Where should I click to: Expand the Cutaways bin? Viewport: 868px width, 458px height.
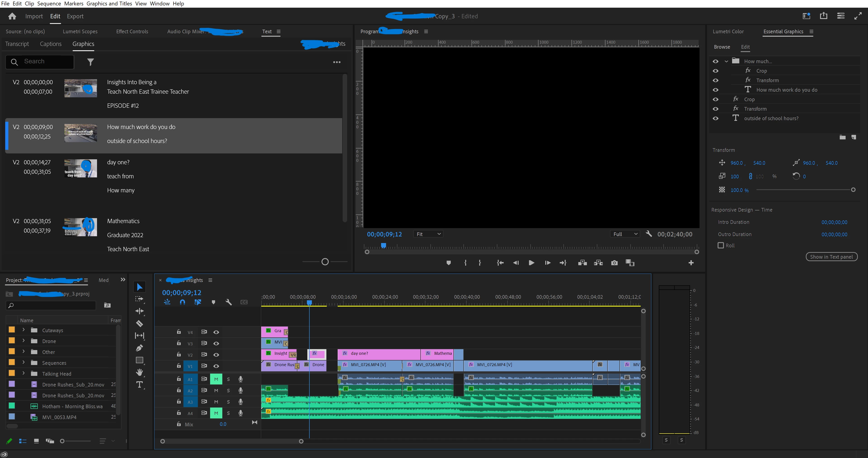[24, 330]
